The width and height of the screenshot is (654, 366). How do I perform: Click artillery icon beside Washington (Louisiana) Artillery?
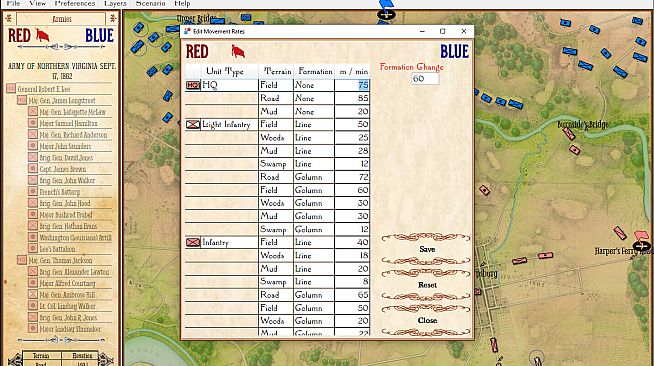click(x=33, y=237)
